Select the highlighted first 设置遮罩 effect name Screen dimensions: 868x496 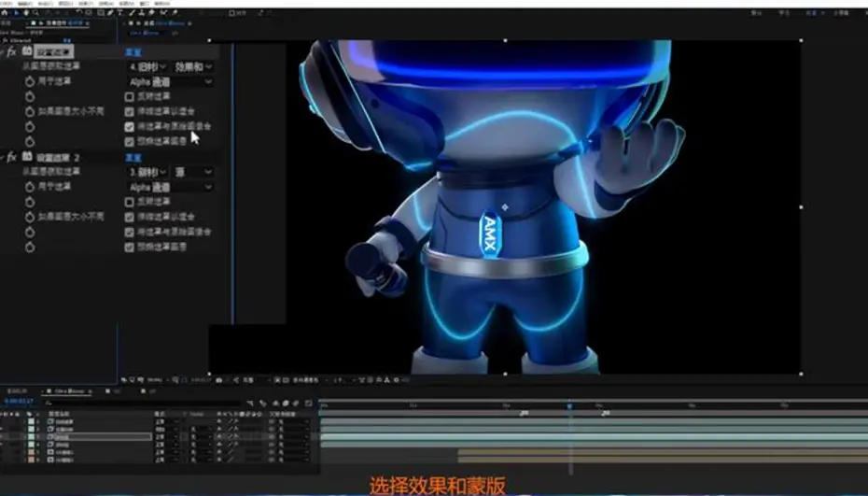[54, 52]
